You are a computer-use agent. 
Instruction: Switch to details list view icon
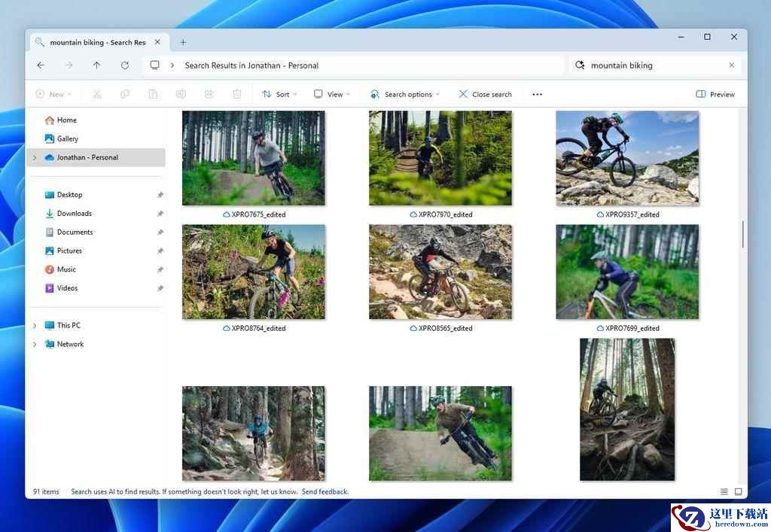point(724,491)
